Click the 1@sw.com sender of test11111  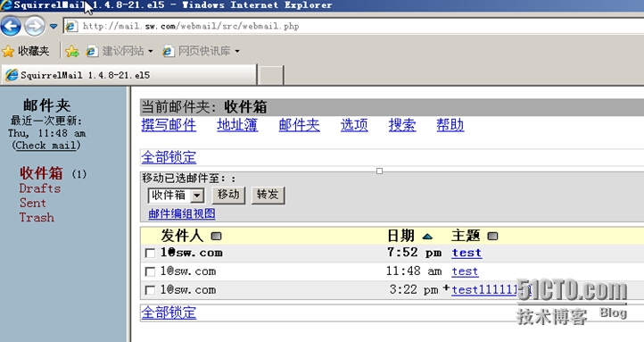tap(188, 290)
